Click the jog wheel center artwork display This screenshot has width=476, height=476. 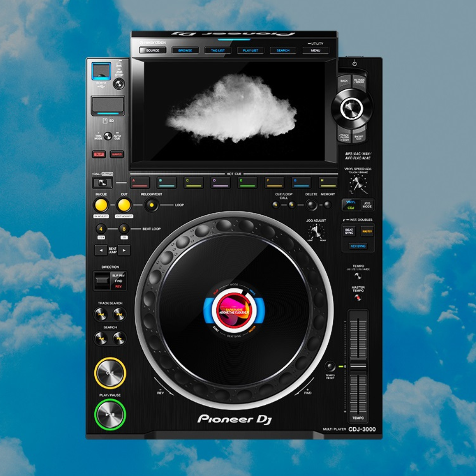pos(234,310)
